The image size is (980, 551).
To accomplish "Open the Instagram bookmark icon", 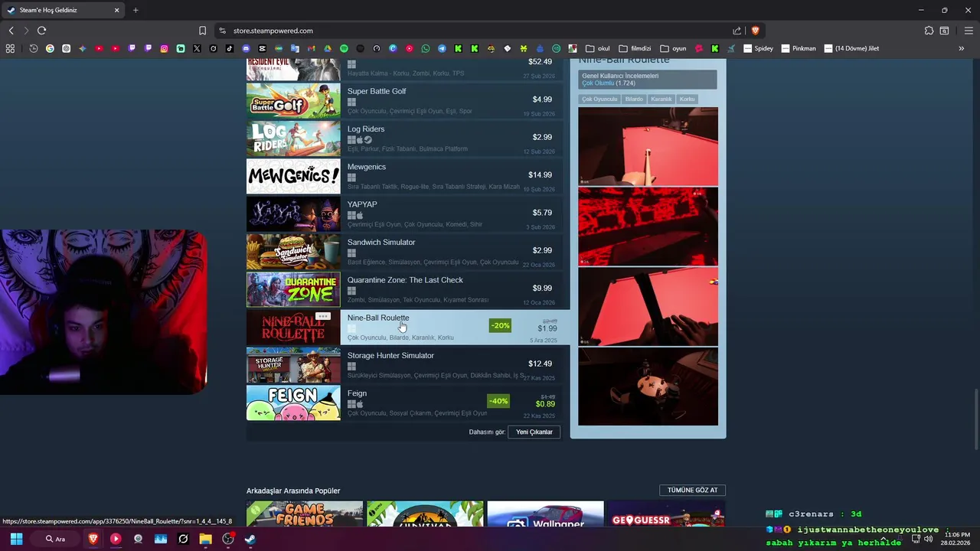I will (165, 48).
